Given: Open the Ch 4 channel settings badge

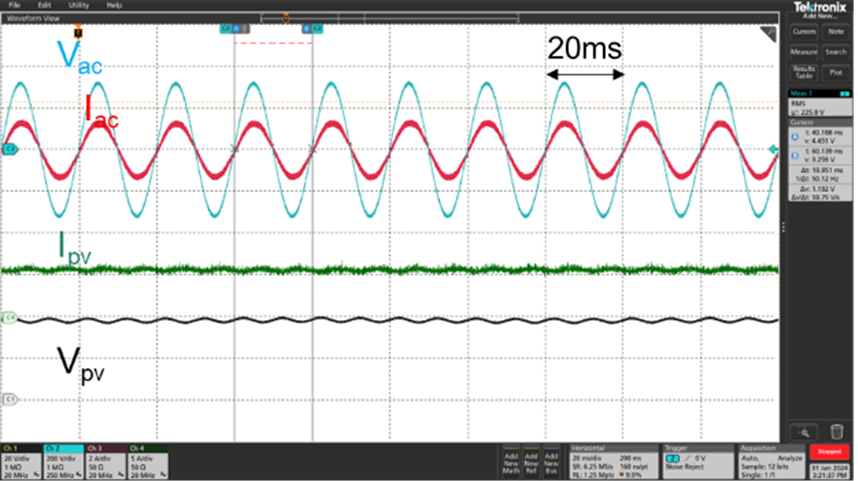Looking at the screenshot, I should tap(146, 457).
